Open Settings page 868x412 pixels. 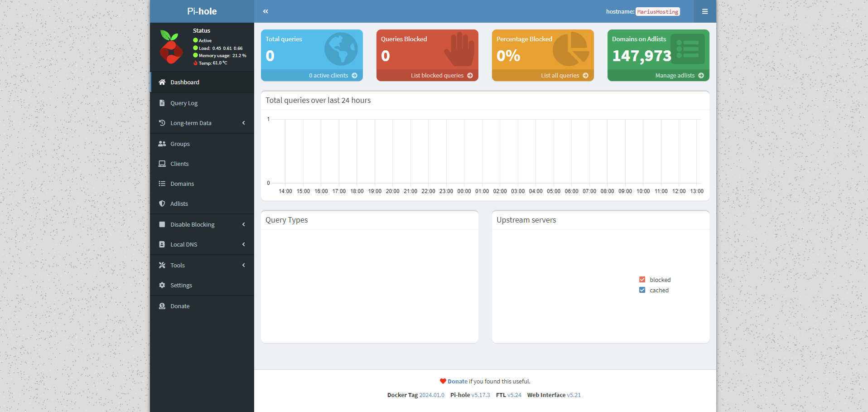coord(202,285)
